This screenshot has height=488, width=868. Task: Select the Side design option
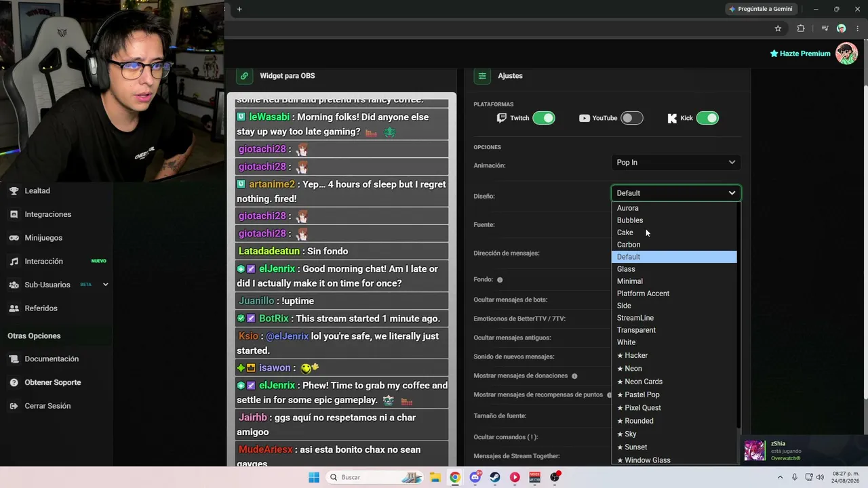pyautogui.click(x=674, y=306)
